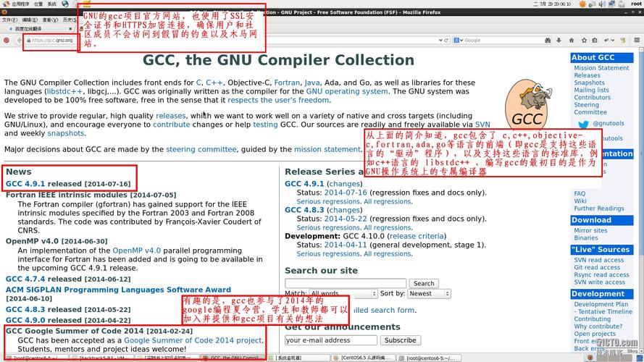Open the Contributors sidebar link
Image resolution: width=644 pixels, height=362 pixels.
click(x=593, y=98)
